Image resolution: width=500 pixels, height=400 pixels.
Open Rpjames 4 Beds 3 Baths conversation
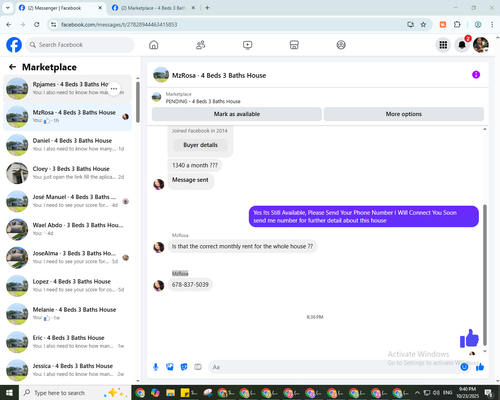pyautogui.click(x=67, y=89)
